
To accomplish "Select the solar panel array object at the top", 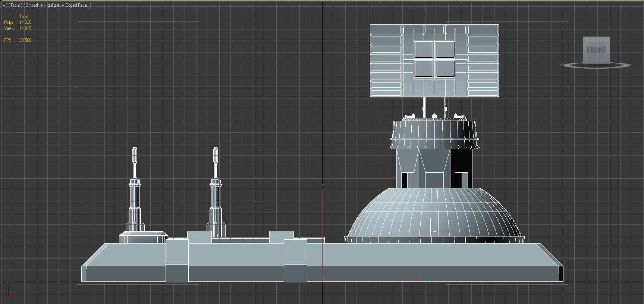I will 434,61.
